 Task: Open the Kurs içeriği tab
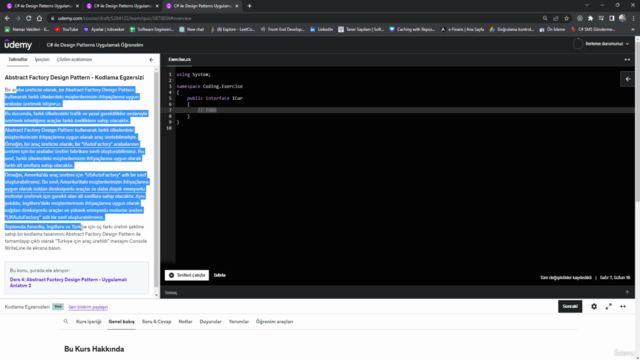click(89, 322)
